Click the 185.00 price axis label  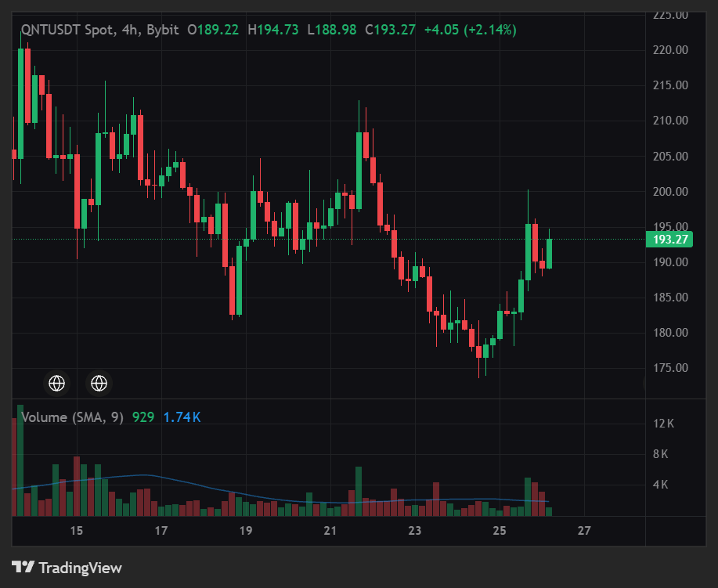[x=670, y=298]
